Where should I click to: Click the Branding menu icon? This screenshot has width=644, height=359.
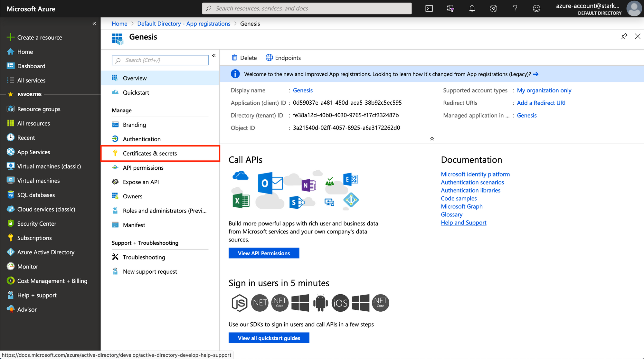click(115, 124)
